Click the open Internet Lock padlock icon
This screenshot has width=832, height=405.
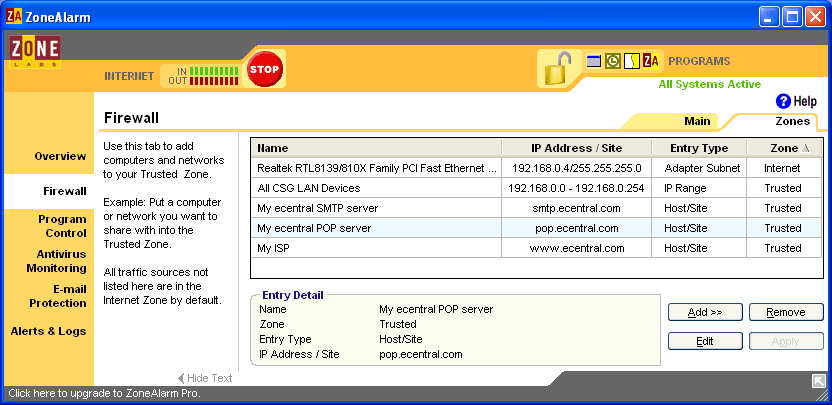pyautogui.click(x=558, y=68)
